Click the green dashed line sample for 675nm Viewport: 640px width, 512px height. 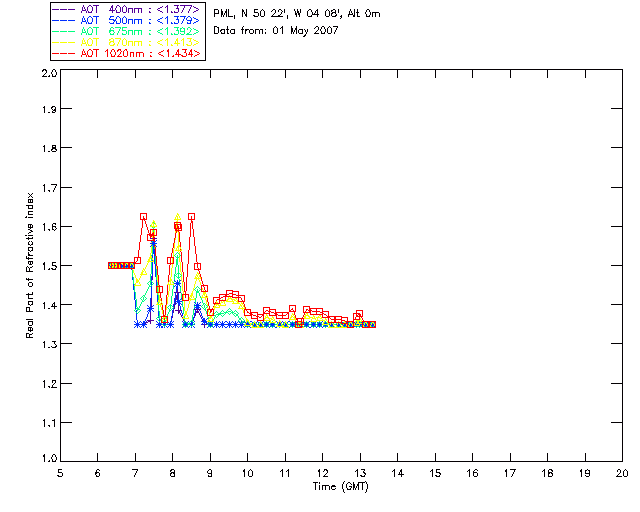64,31
